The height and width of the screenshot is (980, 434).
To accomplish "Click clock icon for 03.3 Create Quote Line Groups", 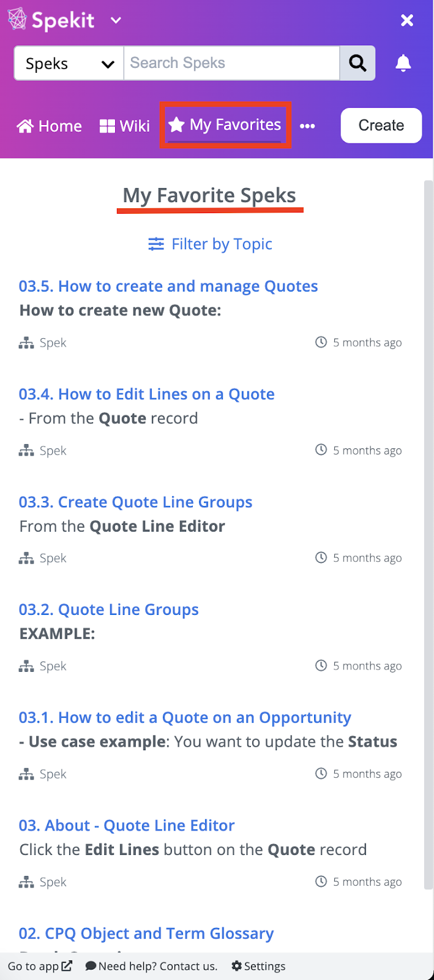I will click(321, 557).
